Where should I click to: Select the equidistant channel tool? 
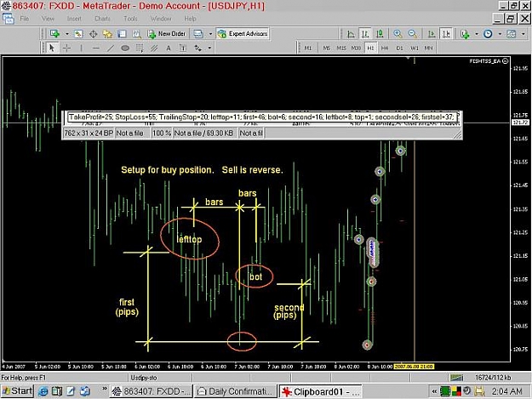154,48
